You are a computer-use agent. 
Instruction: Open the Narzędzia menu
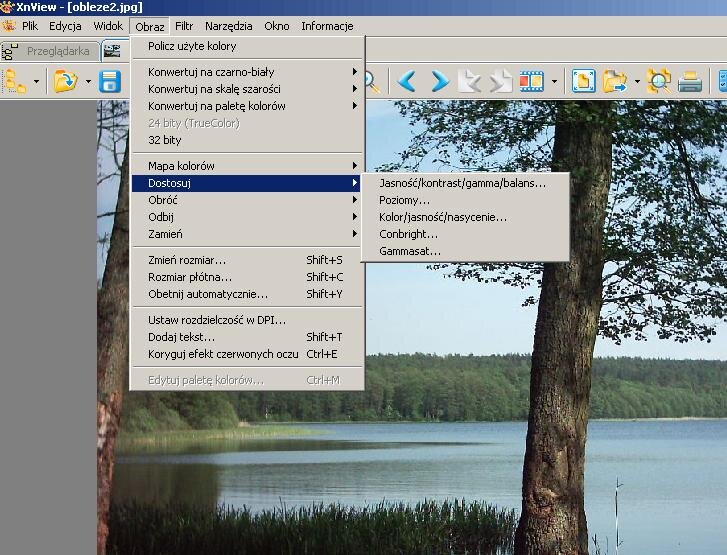tap(229, 26)
